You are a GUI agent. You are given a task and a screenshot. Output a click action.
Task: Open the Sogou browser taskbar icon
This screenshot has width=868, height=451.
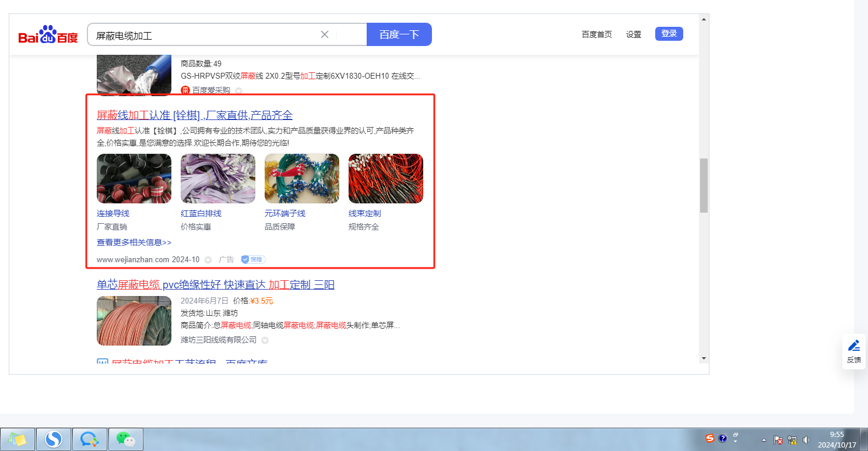click(54, 439)
